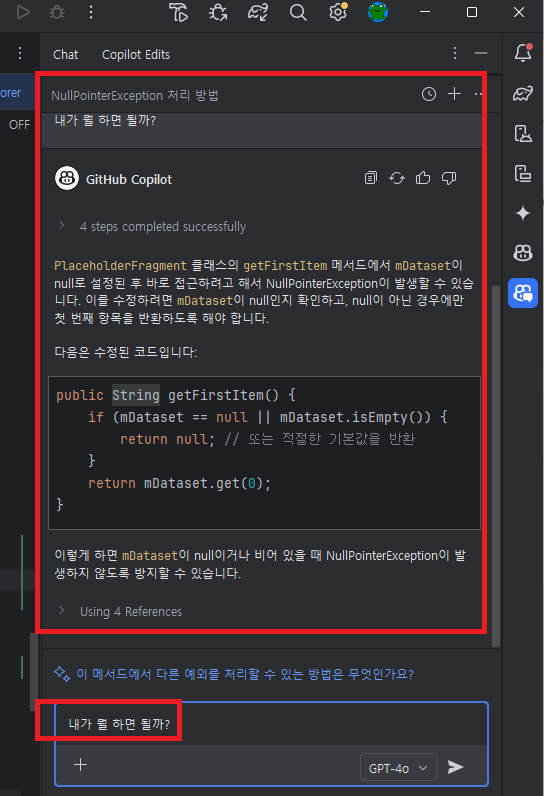Click the PlaceholderFragment code reference in response

[x=120, y=266]
